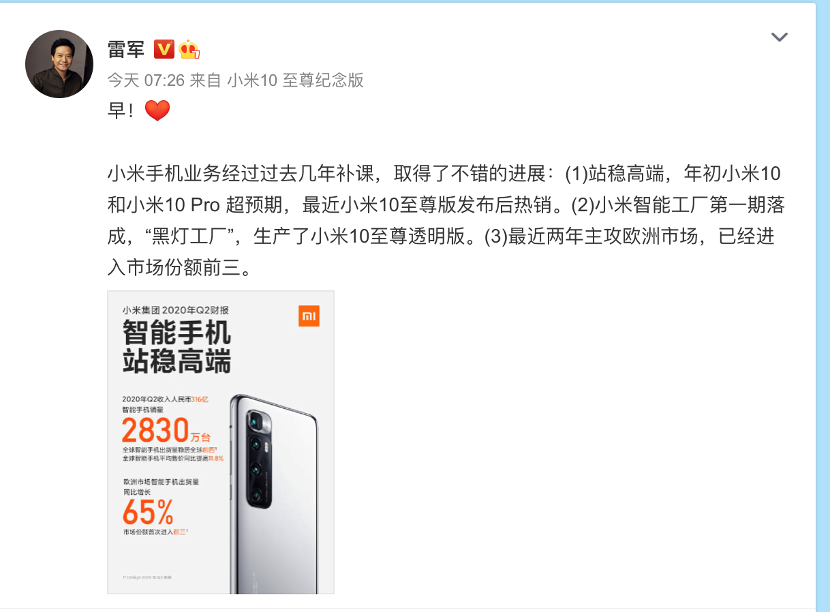Open the 今天 07:26 timestamp link
The image size is (830, 612).
point(146,80)
